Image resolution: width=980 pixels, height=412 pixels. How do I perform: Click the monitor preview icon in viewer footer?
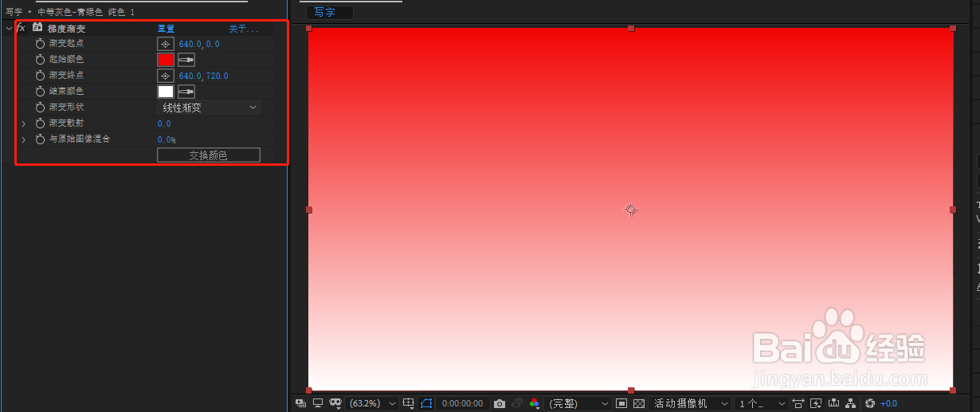pos(318,403)
